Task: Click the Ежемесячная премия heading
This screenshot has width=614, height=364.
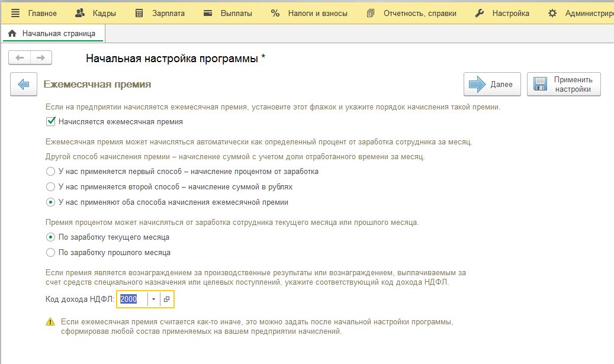Action: [97, 84]
